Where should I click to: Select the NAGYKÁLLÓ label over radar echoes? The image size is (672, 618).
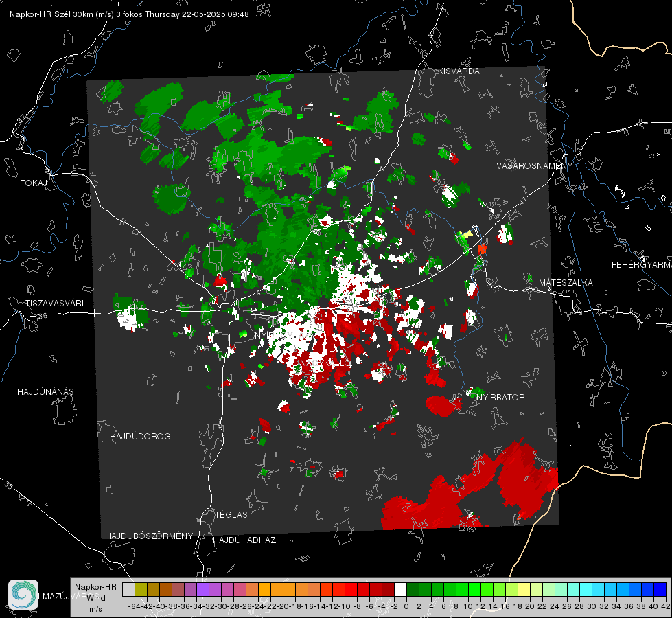[325, 363]
